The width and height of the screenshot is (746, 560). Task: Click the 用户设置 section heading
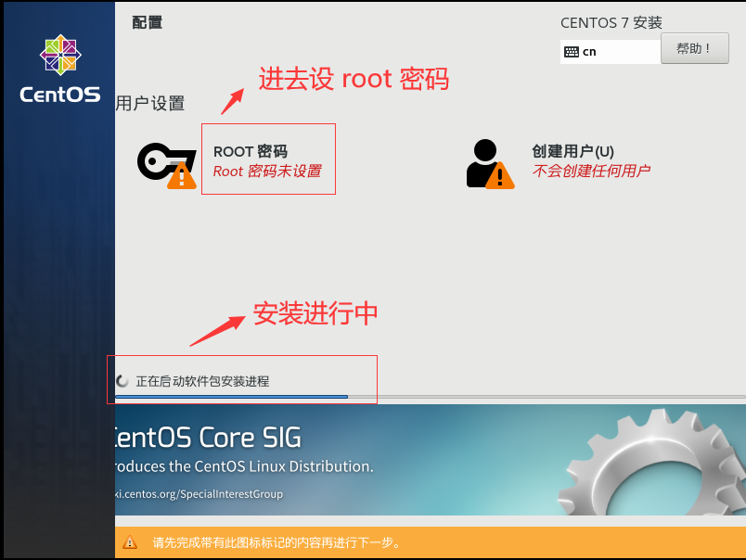coord(150,103)
